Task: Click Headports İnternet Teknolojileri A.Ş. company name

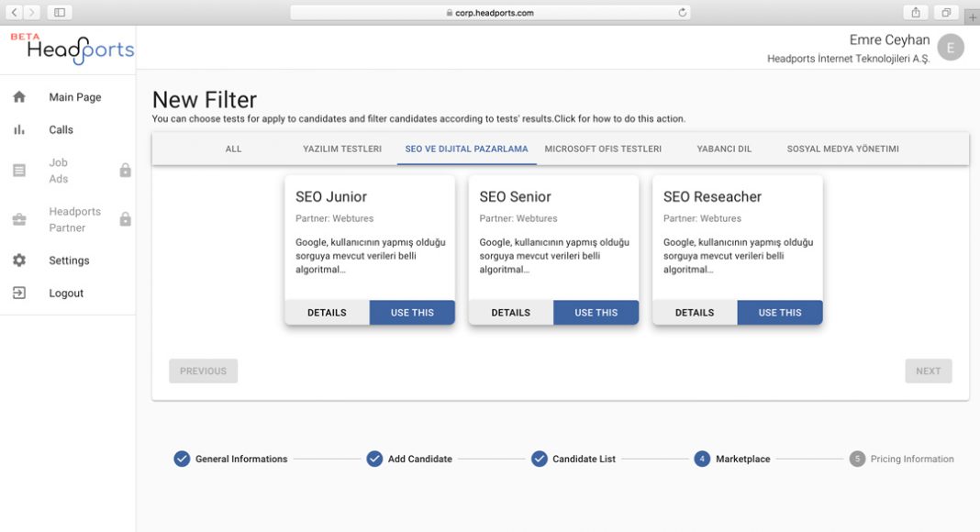Action: click(x=848, y=59)
